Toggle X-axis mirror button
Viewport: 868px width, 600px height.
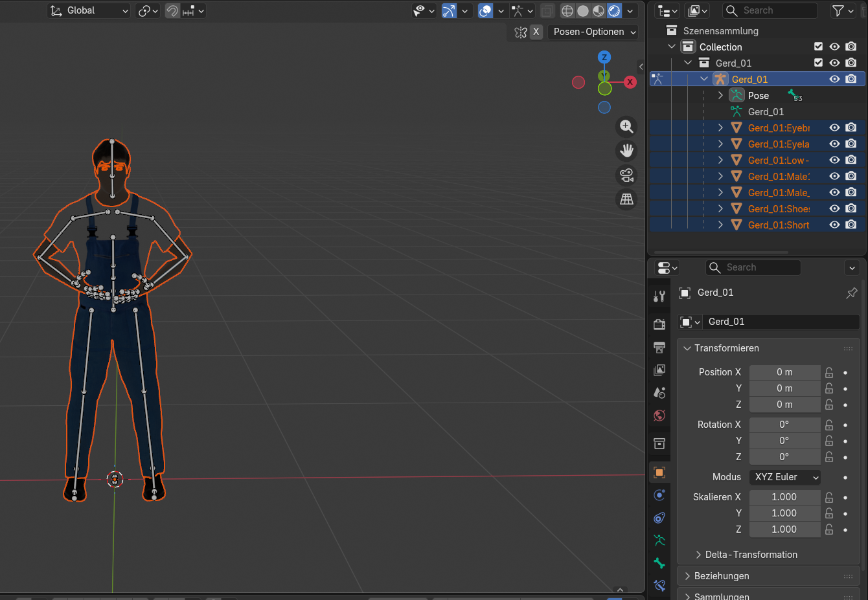[x=536, y=32]
